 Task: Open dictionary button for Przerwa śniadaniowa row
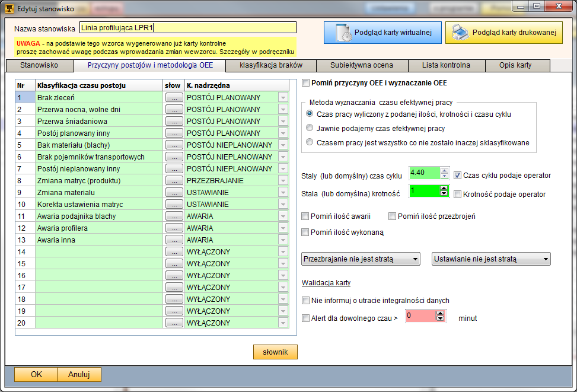click(174, 121)
